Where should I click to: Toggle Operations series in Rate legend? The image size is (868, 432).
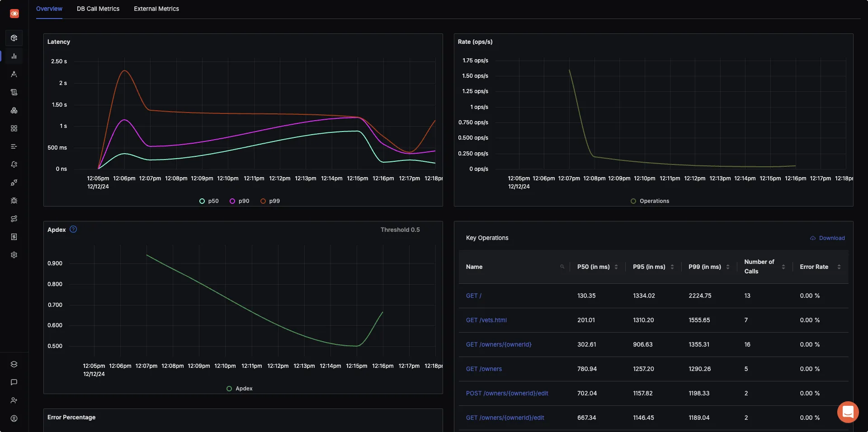[650, 201]
